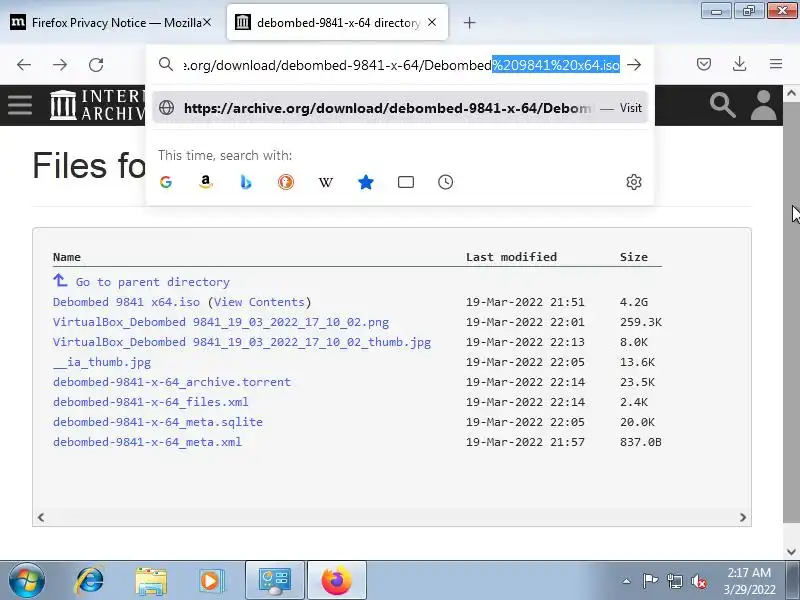
Task: Close the debombed-9841-x-64 directory tab
Action: click(432, 22)
